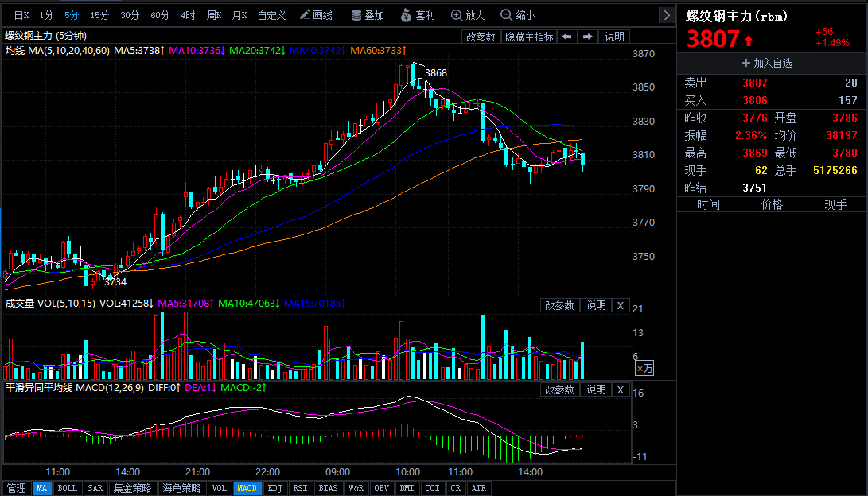868x496 pixels.
Task: Open the 管理 indicator management menu
Action: [x=16, y=488]
